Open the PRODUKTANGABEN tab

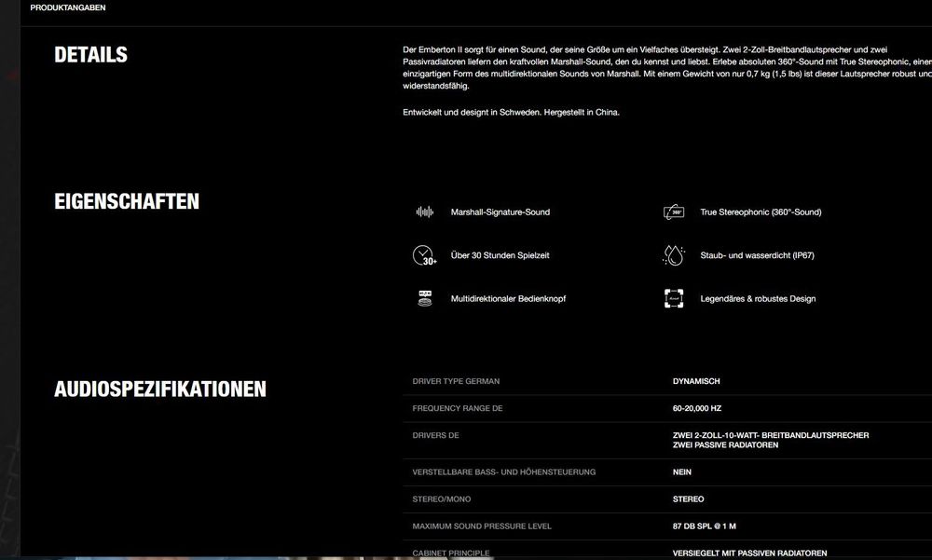coord(68,7)
